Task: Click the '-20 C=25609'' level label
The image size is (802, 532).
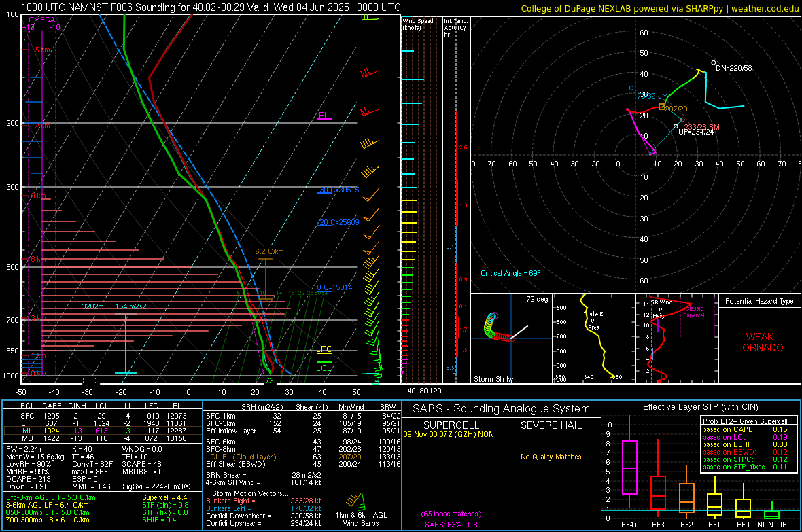Action: coord(338,222)
